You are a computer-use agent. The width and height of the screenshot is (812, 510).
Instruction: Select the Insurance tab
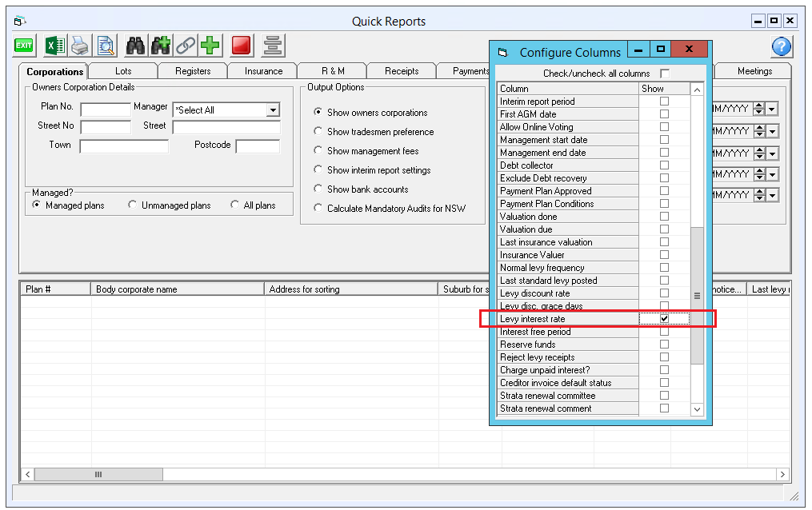(x=263, y=71)
